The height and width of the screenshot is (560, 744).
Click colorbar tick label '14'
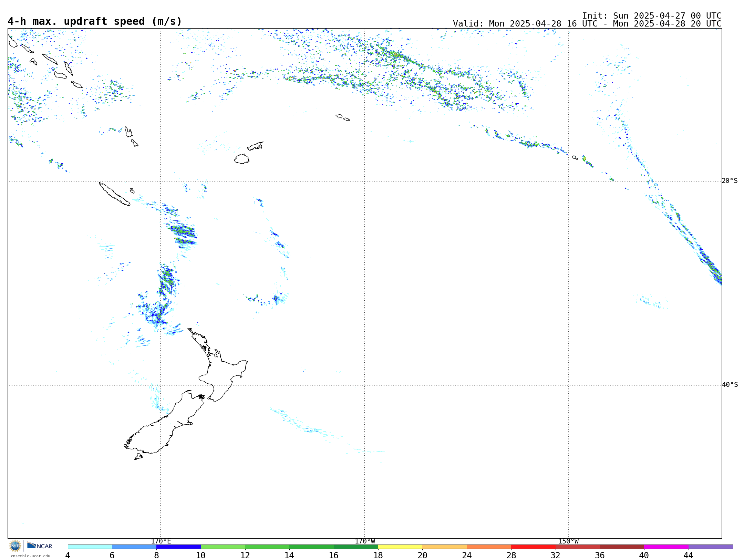[289, 555]
